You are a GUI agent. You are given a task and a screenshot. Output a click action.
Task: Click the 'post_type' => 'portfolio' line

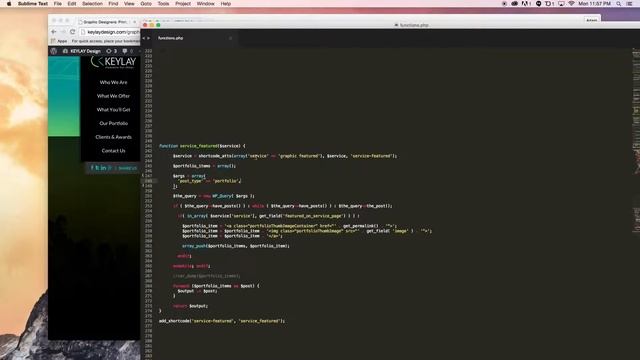[x=209, y=181]
